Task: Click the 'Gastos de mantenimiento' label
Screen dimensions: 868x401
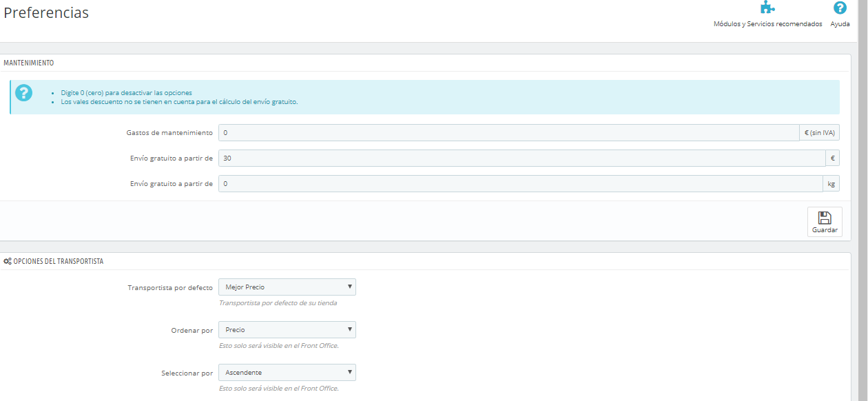Action: (169, 132)
